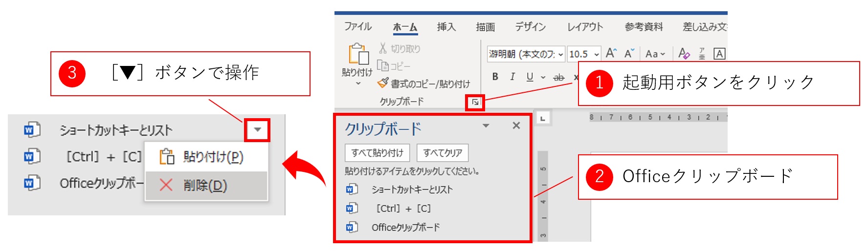Click the Copy (コピー) icon
868x252 pixels.
tap(383, 66)
